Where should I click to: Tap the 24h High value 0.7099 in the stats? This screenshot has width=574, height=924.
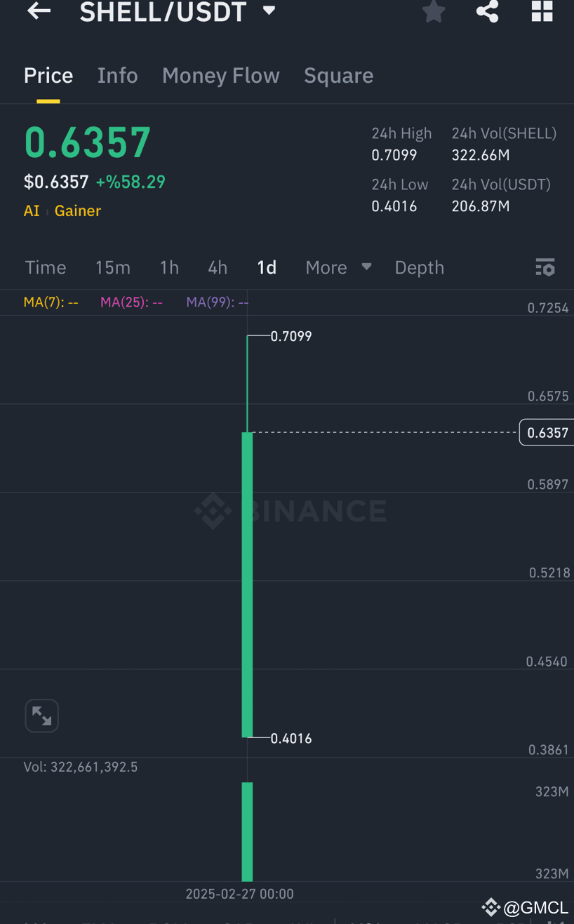(x=394, y=155)
